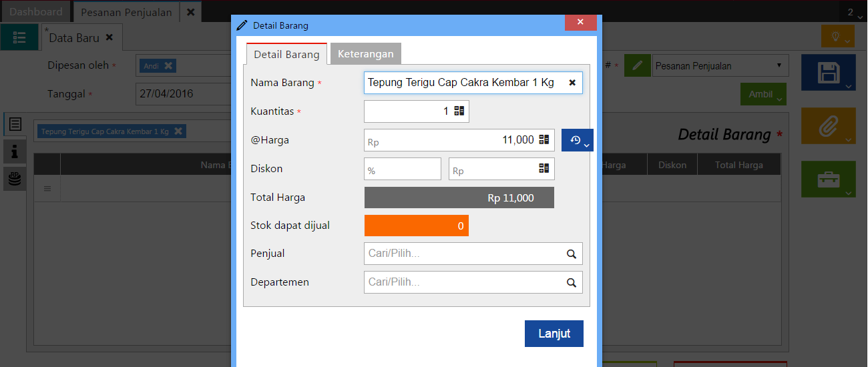Click the calculator icon in Kuantitas field
The height and width of the screenshot is (367, 868).
click(x=459, y=111)
